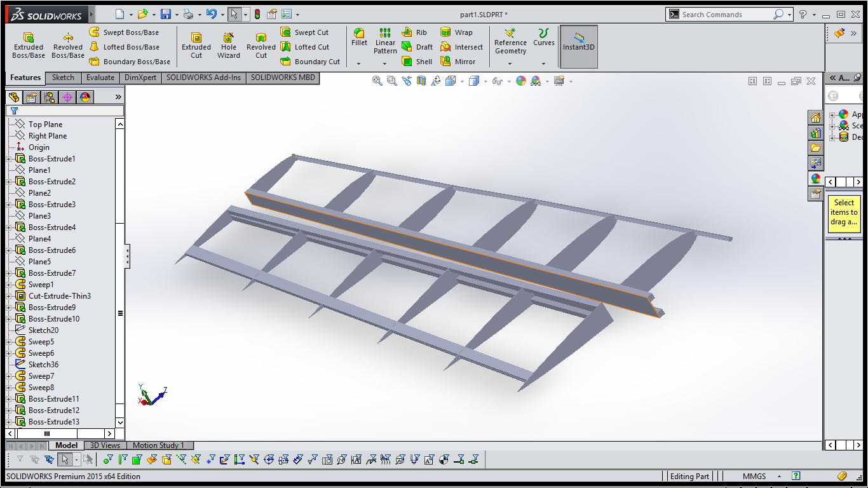Click the Draft feature tool
Image resolution: width=868 pixels, height=488 pixels.
point(417,47)
